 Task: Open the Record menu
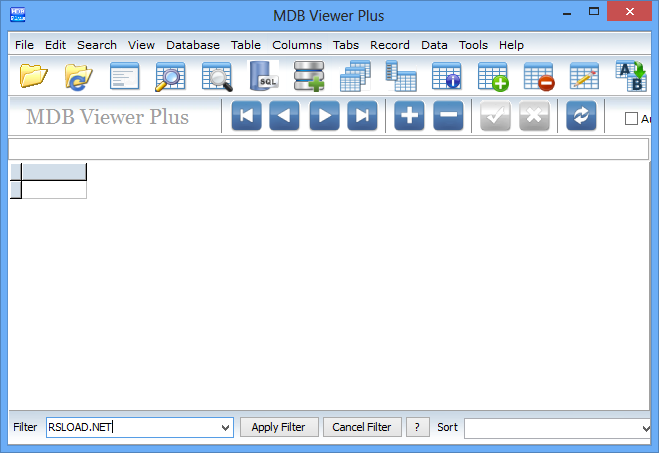pos(390,45)
